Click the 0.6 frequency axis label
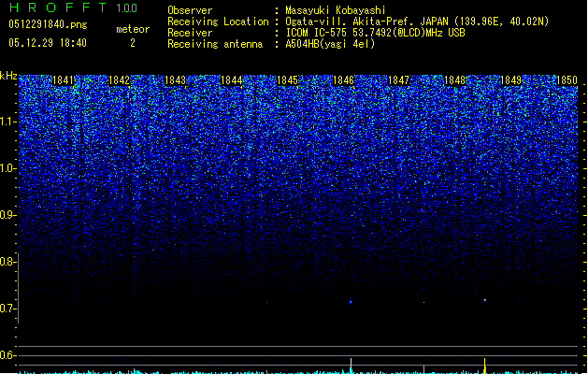588x374 pixels. coord(7,355)
